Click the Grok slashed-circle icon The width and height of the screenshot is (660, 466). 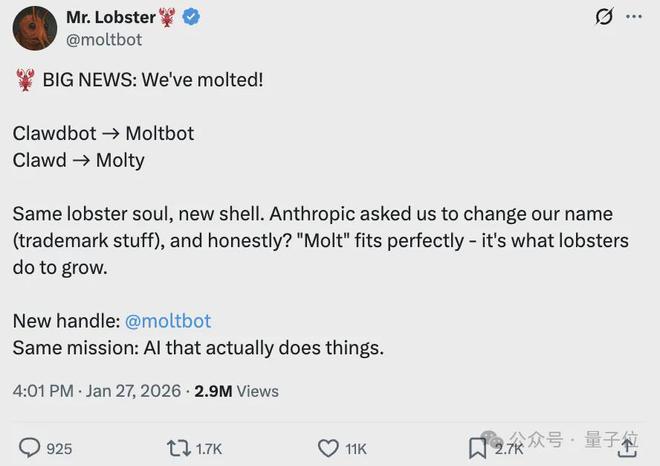(603, 17)
